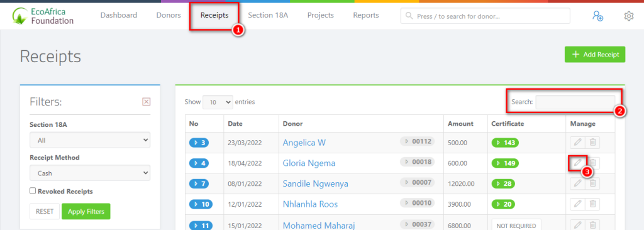Edit Gloria Ngema receipt with pencil icon
Viewport: 644px width, 230px height.
pyautogui.click(x=577, y=163)
